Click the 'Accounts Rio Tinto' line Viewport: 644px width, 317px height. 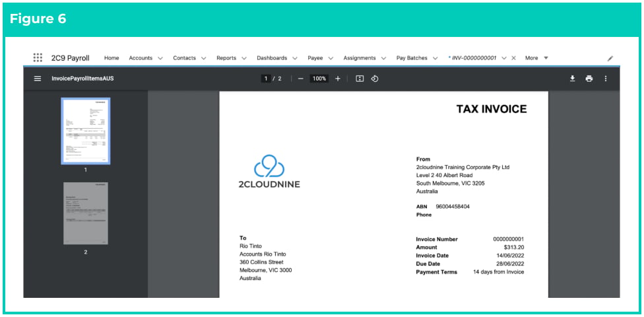pyautogui.click(x=263, y=254)
